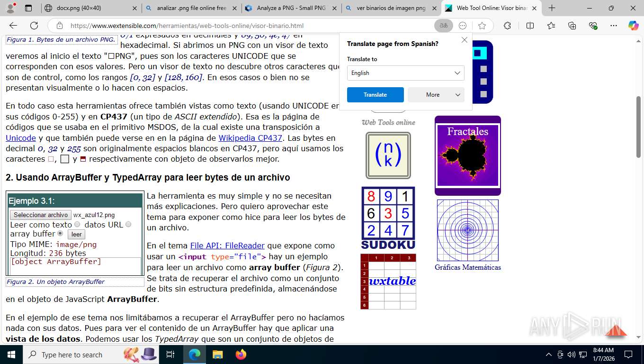Close the docx.png tab
This screenshot has height=364, width=644.
(134, 8)
